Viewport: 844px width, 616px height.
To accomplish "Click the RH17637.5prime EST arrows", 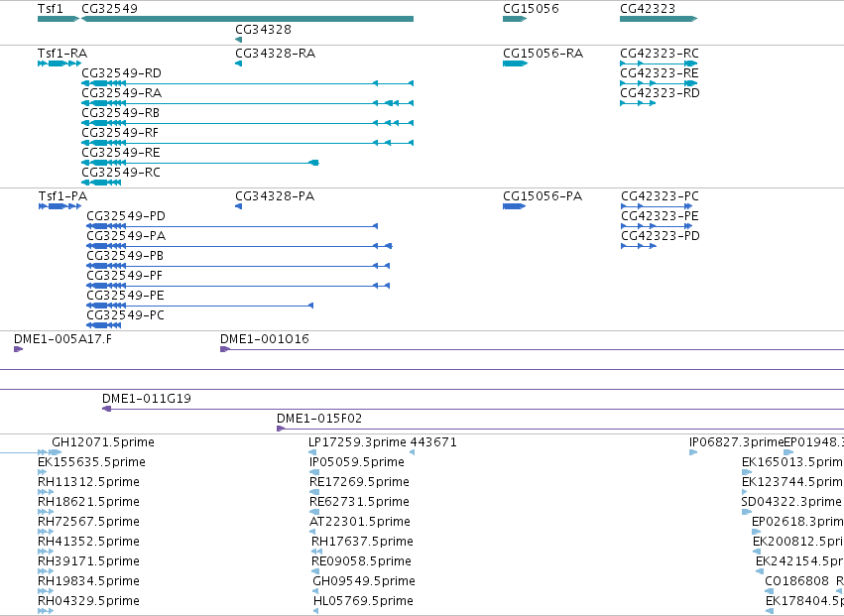I will tap(317, 552).
